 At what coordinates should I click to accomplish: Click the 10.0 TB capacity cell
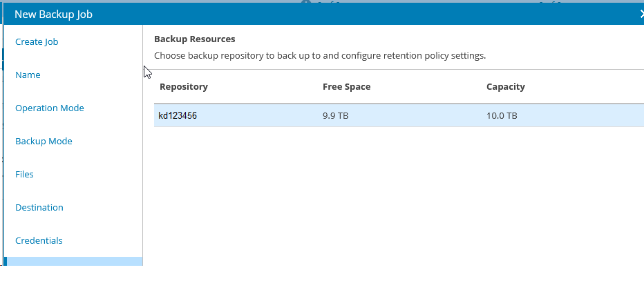coord(502,116)
